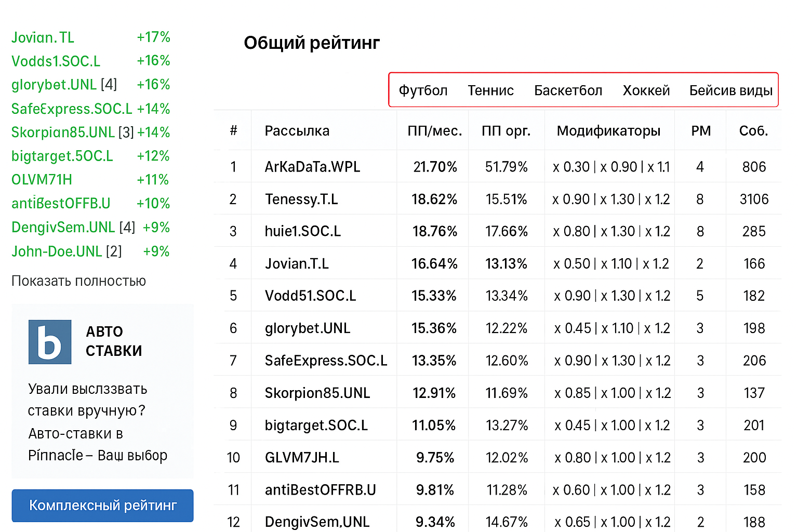
Task: Click the blue 'b' Авто Ставки logo
Action: [50, 342]
